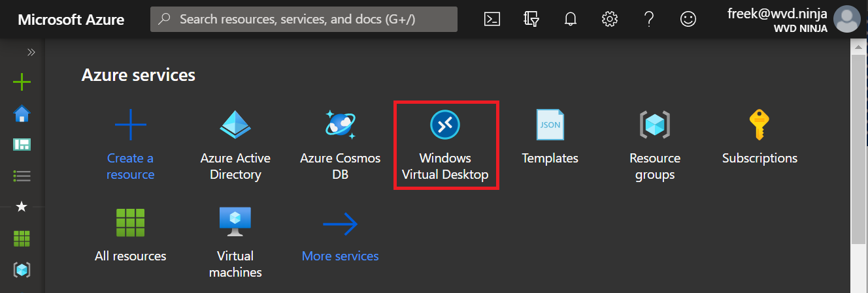Open portal settings gear
This screenshot has height=293, width=868.
[609, 19]
